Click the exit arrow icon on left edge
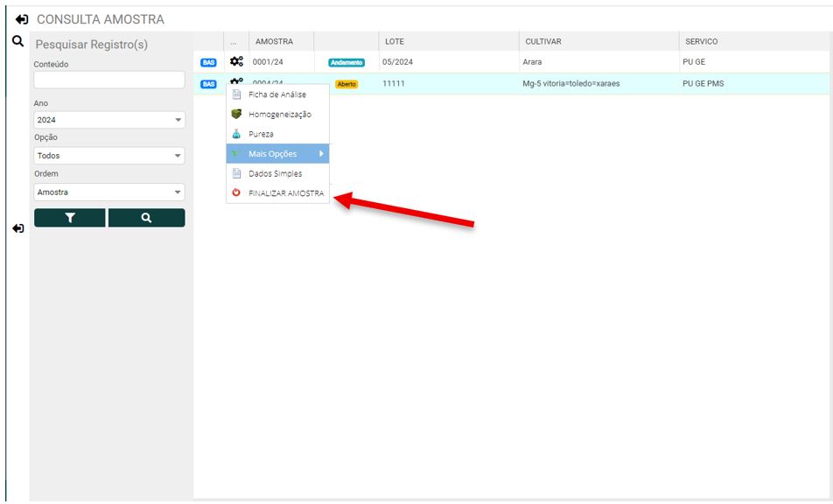Image resolution: width=833 pixels, height=504 pixels. tap(18, 228)
